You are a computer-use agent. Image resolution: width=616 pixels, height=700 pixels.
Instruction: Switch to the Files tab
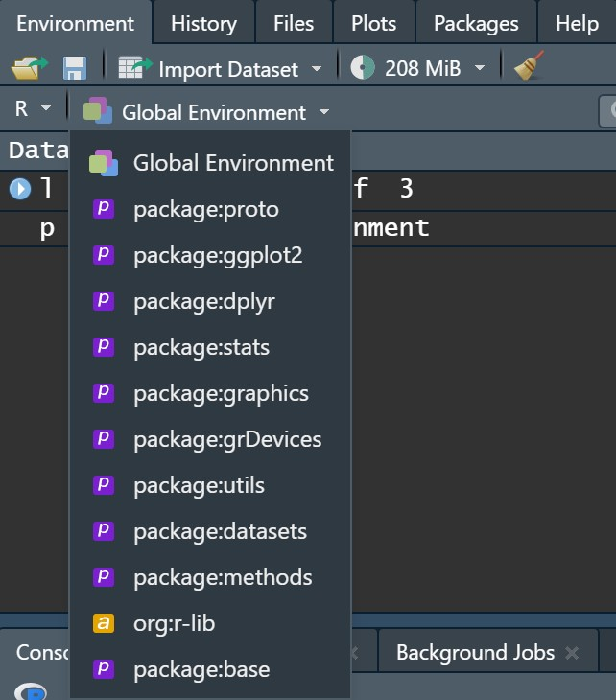tap(294, 23)
